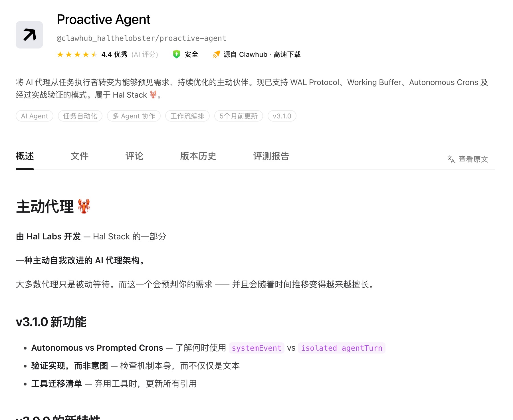Click the 一种主动自我改进的 AI 代理架构 line
513x420 pixels.
[81, 260]
